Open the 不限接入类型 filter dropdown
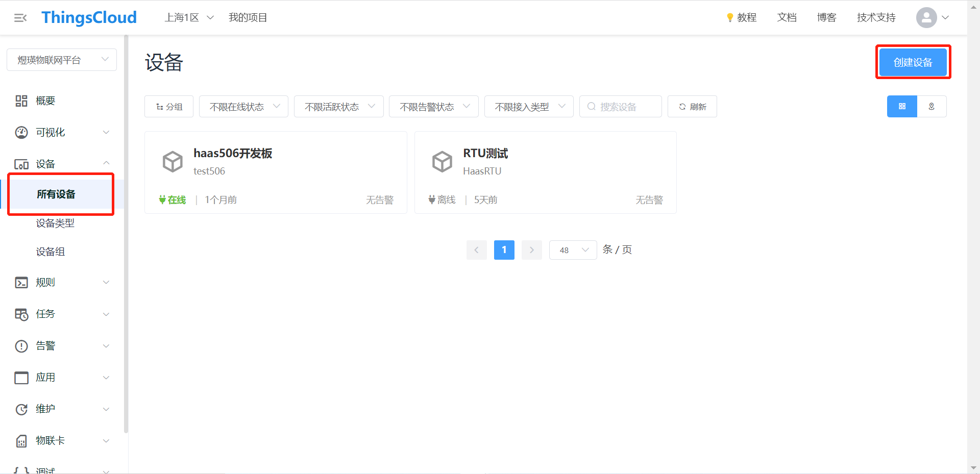 point(529,107)
